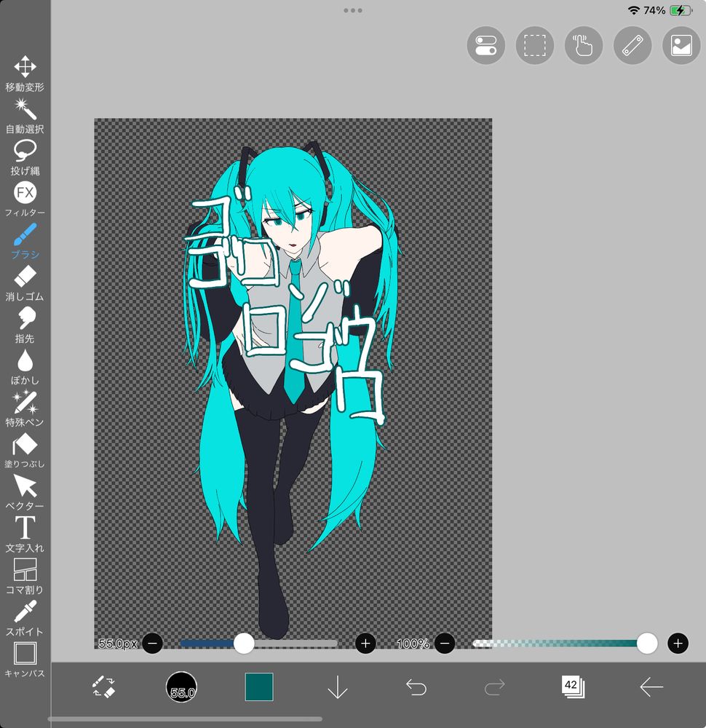Tap the home indicator bar
This screenshot has width=706, height=728.
185,719
